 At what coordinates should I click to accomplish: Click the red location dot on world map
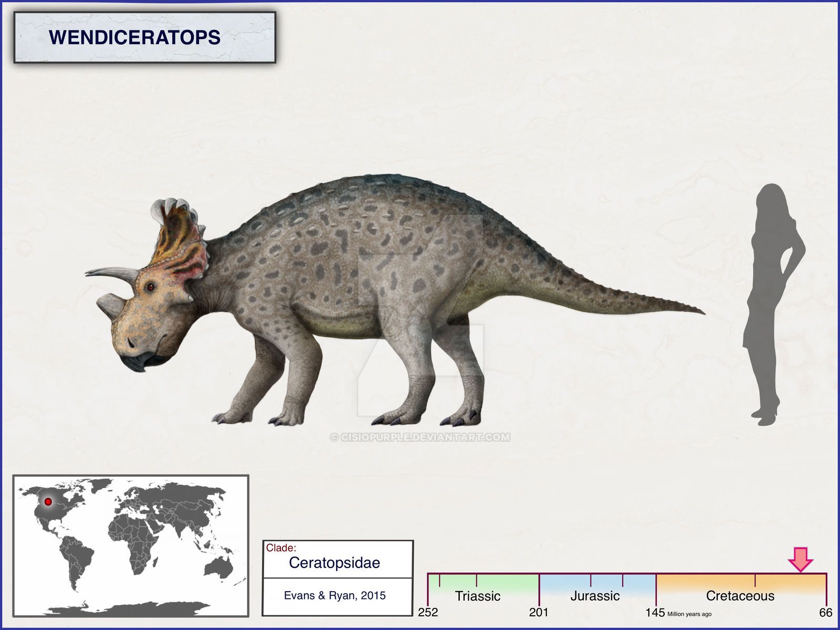(x=48, y=502)
